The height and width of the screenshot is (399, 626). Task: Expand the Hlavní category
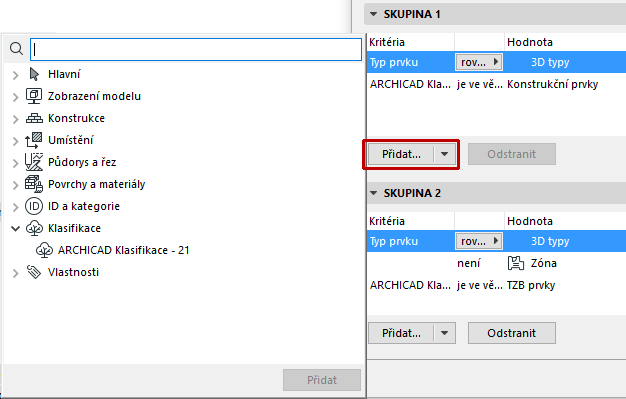[16, 75]
